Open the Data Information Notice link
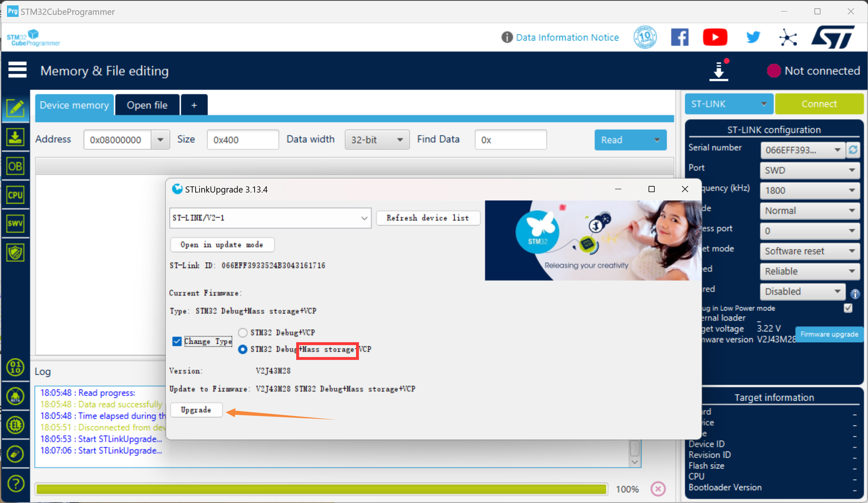 coord(567,38)
